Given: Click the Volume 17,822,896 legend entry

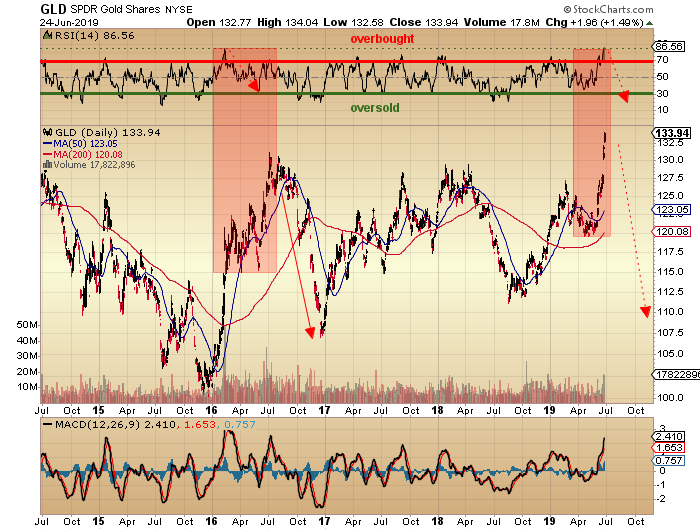Looking at the screenshot, I should (94, 165).
